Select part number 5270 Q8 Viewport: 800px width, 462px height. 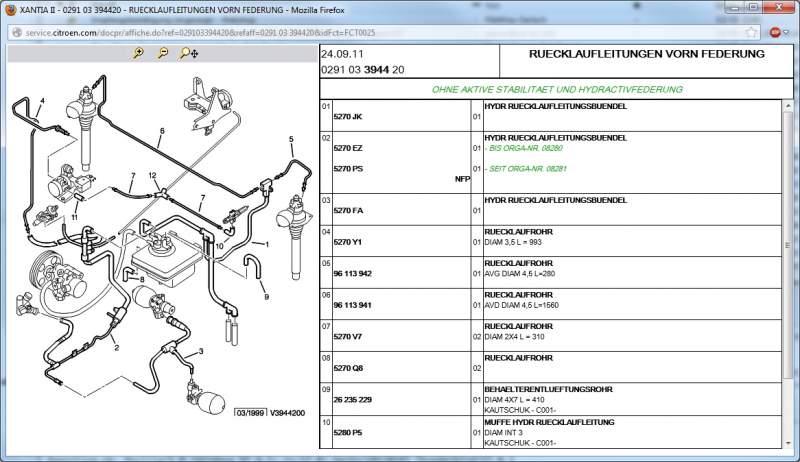pos(348,368)
